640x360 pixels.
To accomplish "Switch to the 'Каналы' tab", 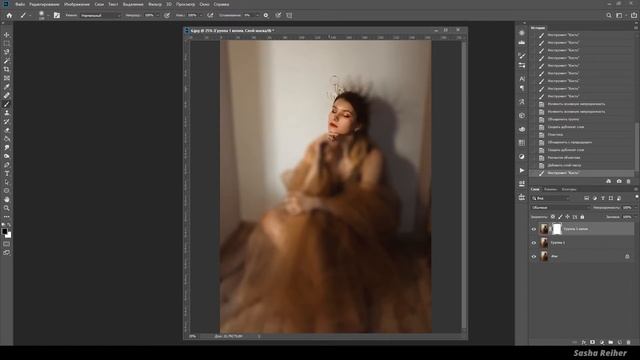I will pyautogui.click(x=550, y=189).
